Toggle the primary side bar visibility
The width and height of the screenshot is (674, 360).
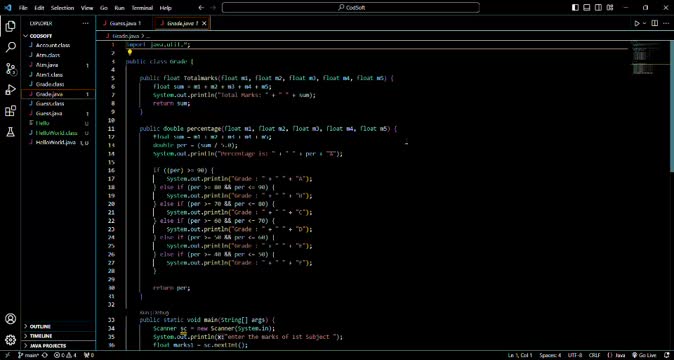tap(576, 8)
